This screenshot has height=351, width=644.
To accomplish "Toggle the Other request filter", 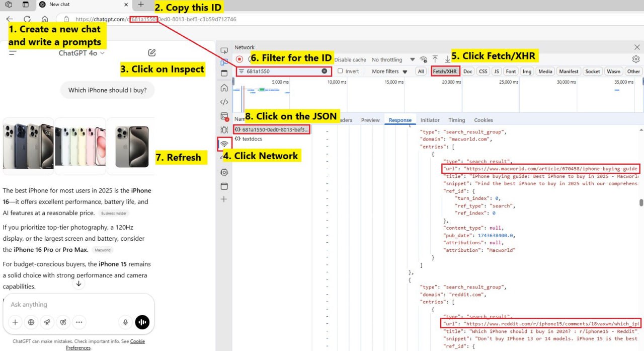I will click(x=633, y=72).
